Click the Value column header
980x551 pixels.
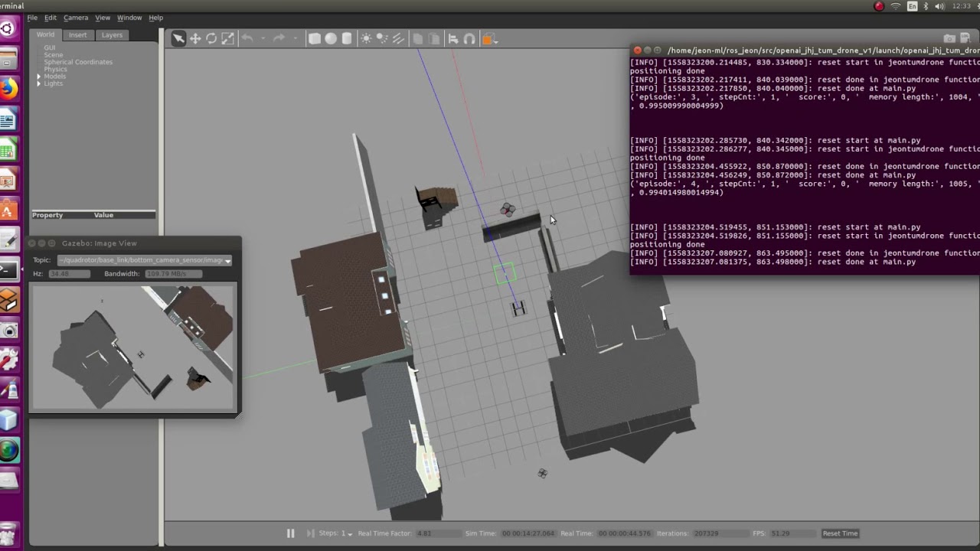[x=103, y=215]
